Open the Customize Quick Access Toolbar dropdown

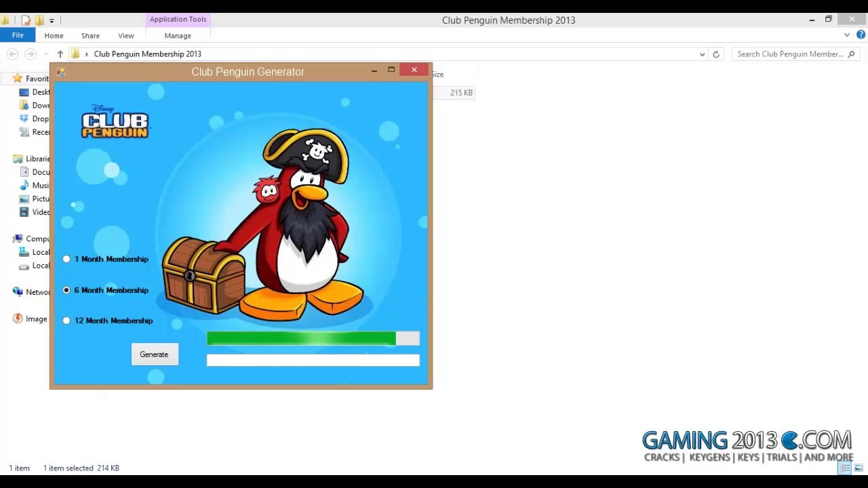52,20
